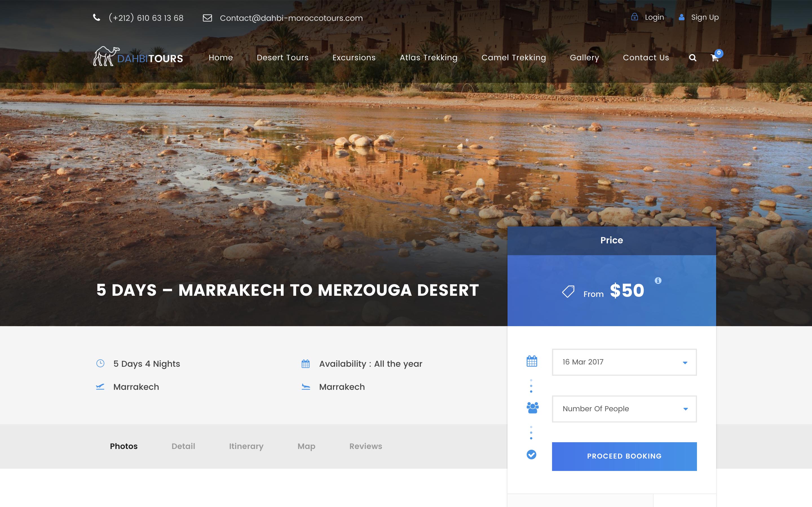Open the Reviews tab

pyautogui.click(x=365, y=446)
